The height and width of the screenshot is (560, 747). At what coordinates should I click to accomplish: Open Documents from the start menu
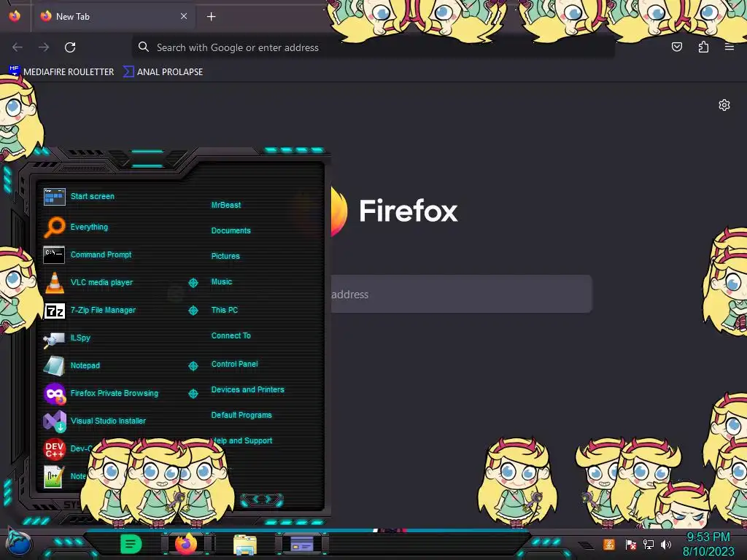(x=231, y=230)
